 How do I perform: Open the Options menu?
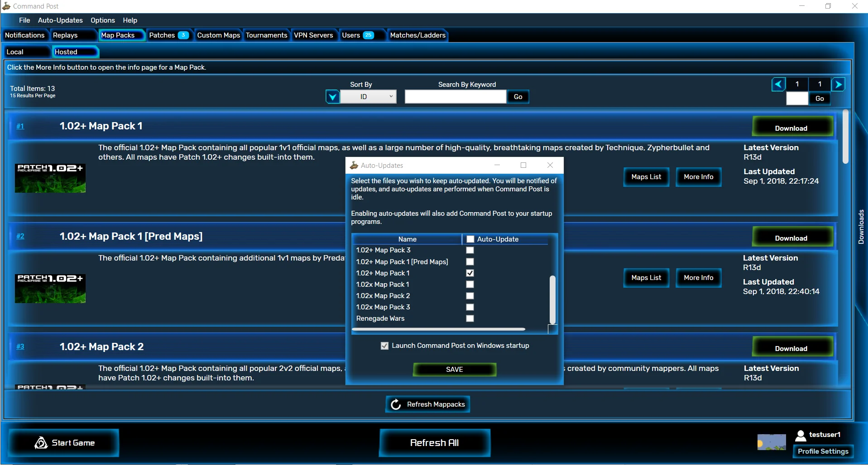pyautogui.click(x=103, y=20)
